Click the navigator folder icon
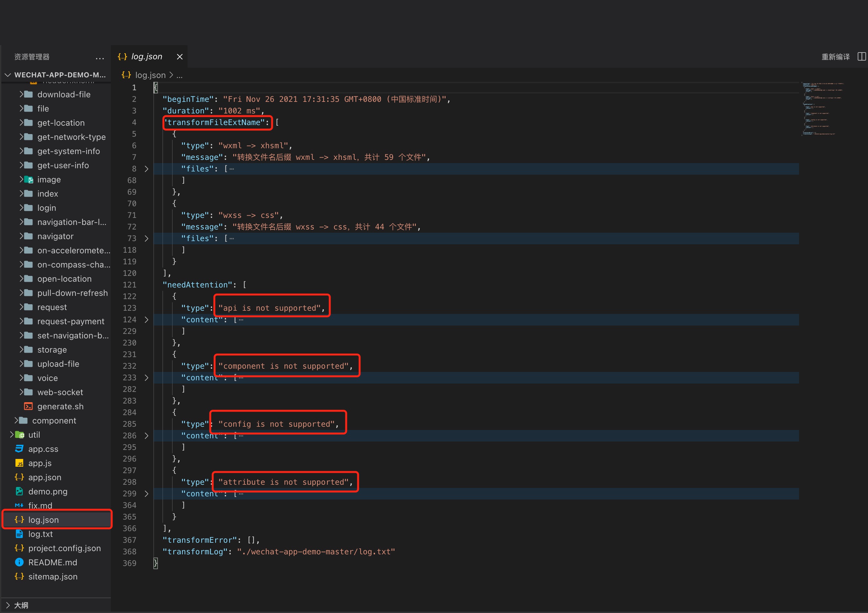The height and width of the screenshot is (613, 868). [x=29, y=236]
